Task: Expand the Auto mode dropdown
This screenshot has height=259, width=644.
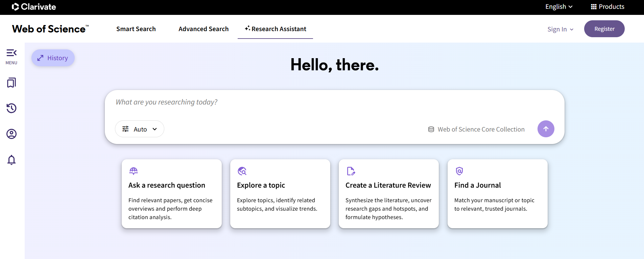Action: 140,129
